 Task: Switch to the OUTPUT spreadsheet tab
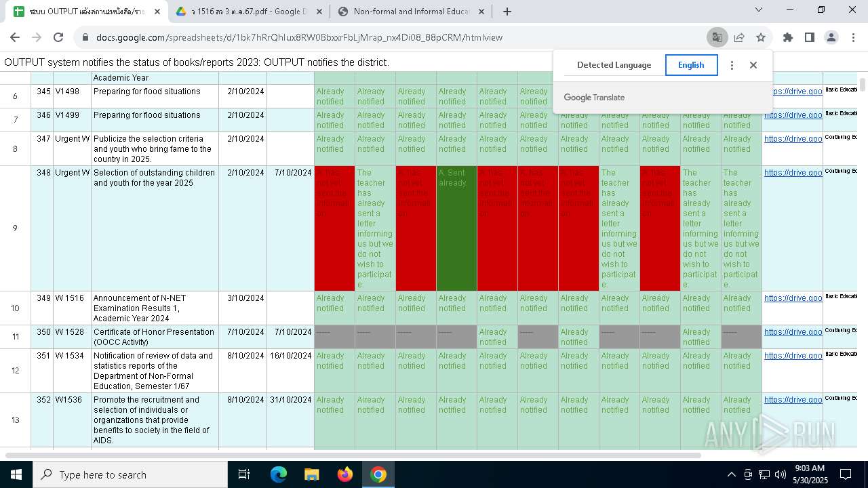click(87, 12)
